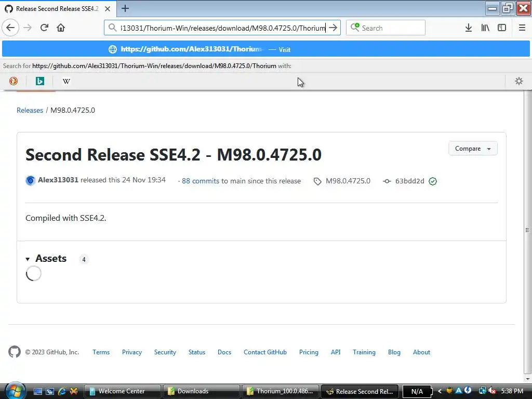Search with Bing engine icon
This screenshot has height=399, width=532.
click(x=39, y=81)
